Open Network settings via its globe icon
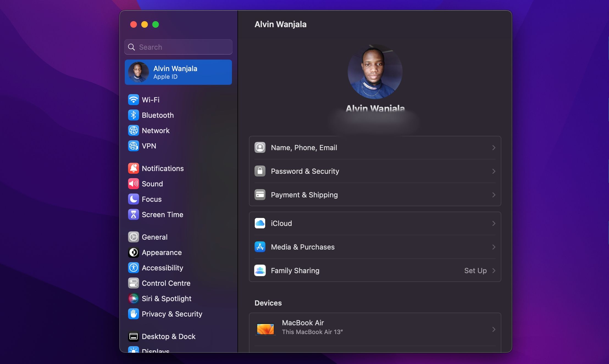 pyautogui.click(x=134, y=130)
